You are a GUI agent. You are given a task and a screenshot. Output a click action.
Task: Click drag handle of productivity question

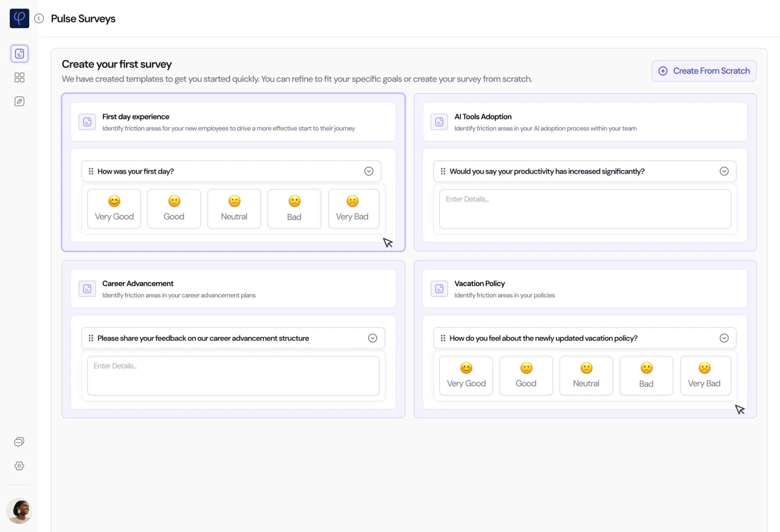443,171
